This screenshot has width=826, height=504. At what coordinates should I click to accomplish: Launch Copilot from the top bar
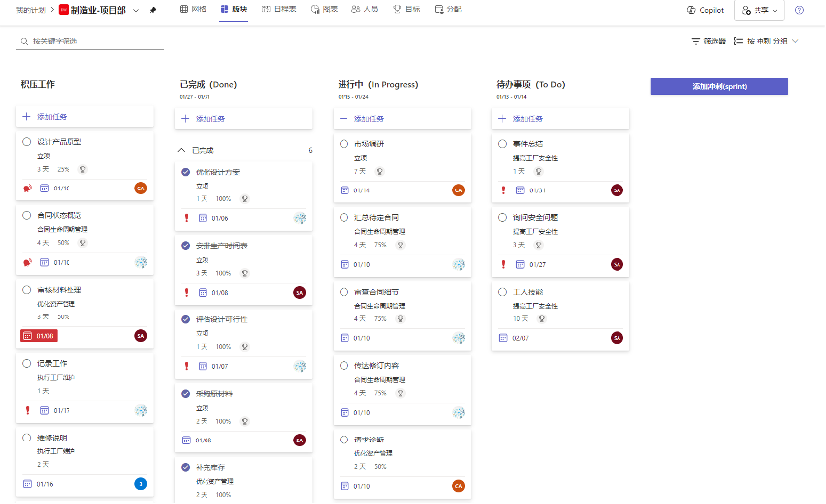tap(705, 10)
